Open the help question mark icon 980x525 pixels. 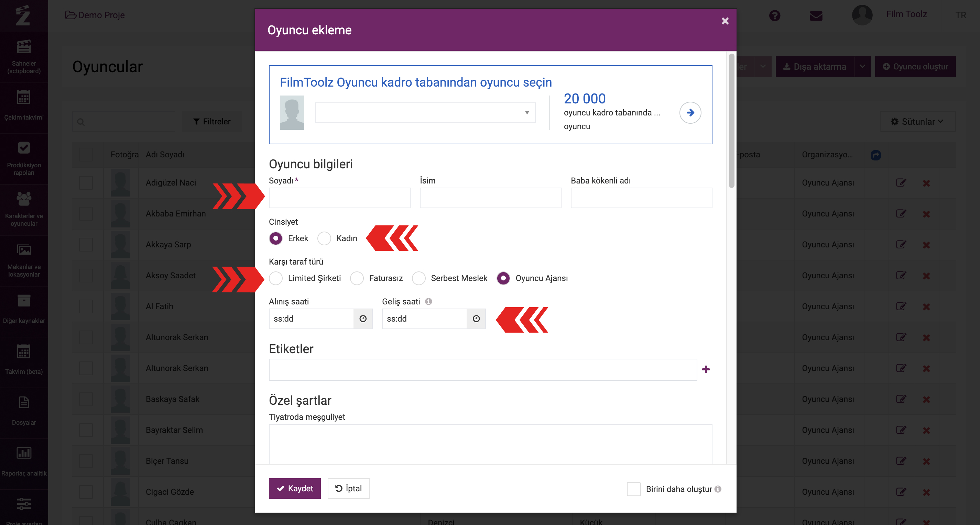tap(774, 15)
